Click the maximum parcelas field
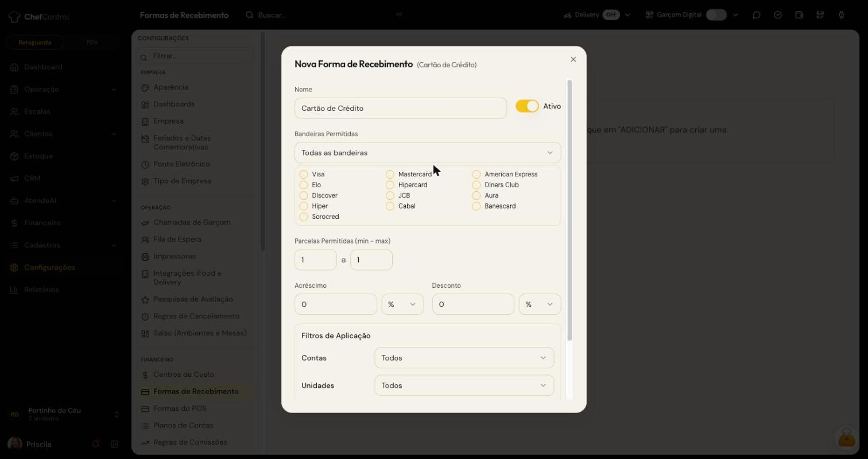 point(371,260)
